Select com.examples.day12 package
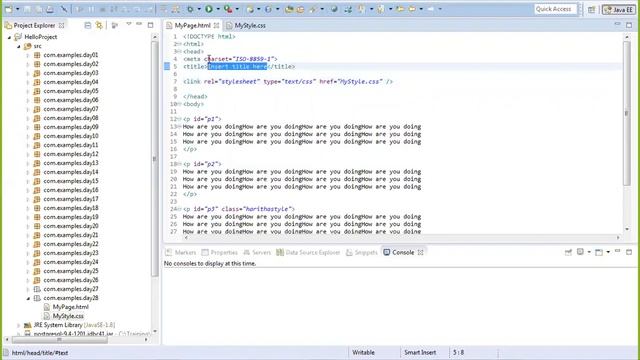Image resolution: width=640 pixels, height=360 pixels. point(71,154)
